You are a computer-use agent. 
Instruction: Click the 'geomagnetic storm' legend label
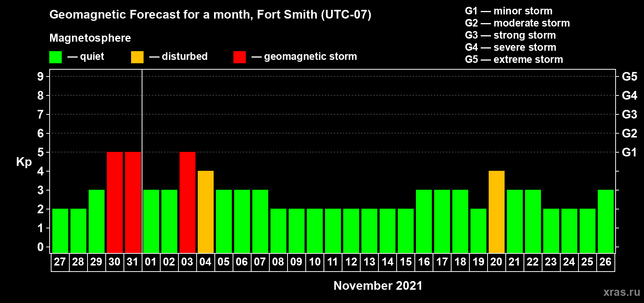click(311, 57)
